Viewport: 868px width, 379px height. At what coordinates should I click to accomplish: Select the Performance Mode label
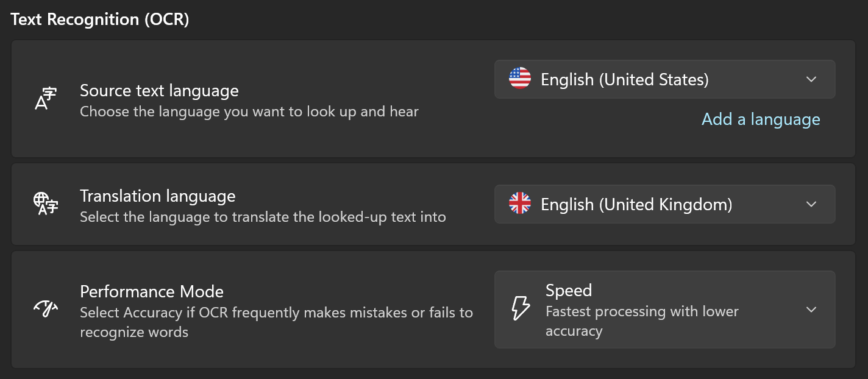pyautogui.click(x=152, y=291)
